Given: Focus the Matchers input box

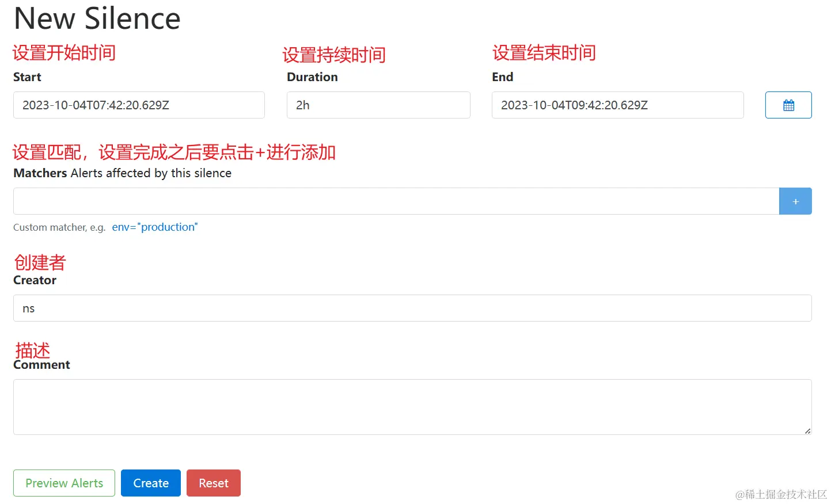Looking at the screenshot, I should coord(396,201).
